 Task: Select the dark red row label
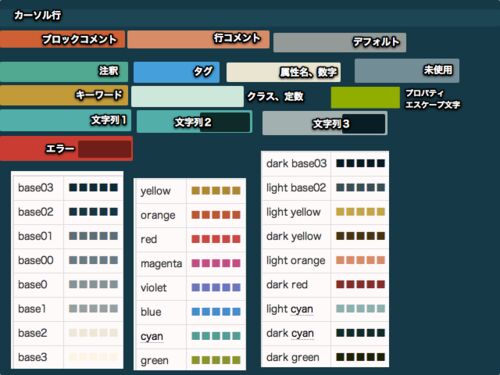pyautogui.click(x=287, y=285)
